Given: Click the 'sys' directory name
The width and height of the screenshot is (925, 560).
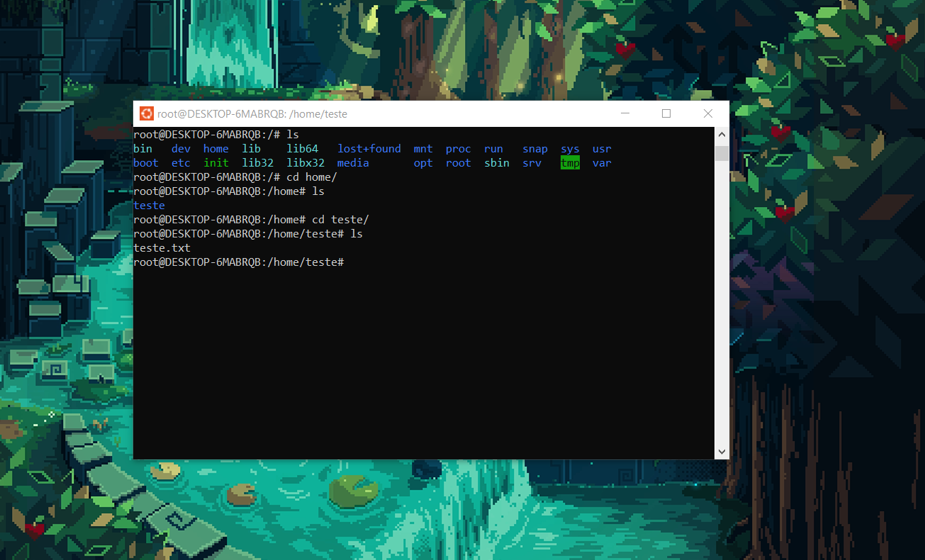Looking at the screenshot, I should (570, 149).
